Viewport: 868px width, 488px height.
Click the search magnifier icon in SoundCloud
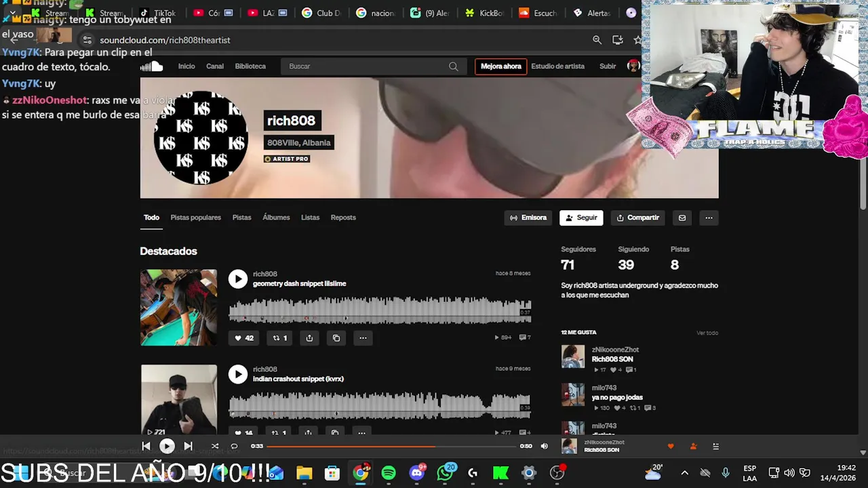click(453, 66)
